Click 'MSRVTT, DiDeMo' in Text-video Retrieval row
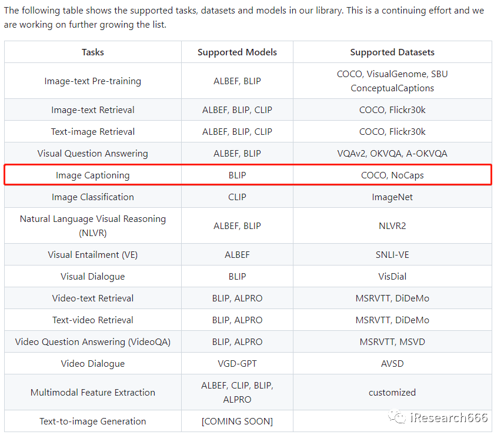Screen dimensions: 504x438 click(x=392, y=320)
